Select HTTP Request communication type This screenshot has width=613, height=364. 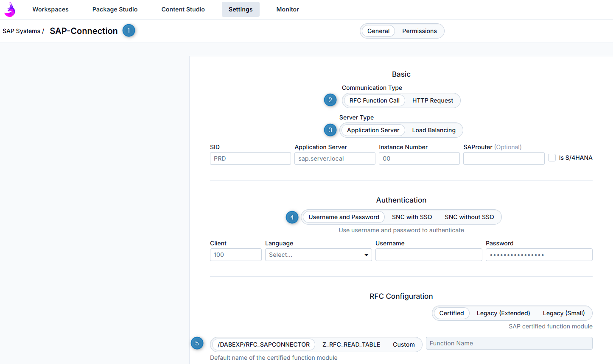point(432,100)
